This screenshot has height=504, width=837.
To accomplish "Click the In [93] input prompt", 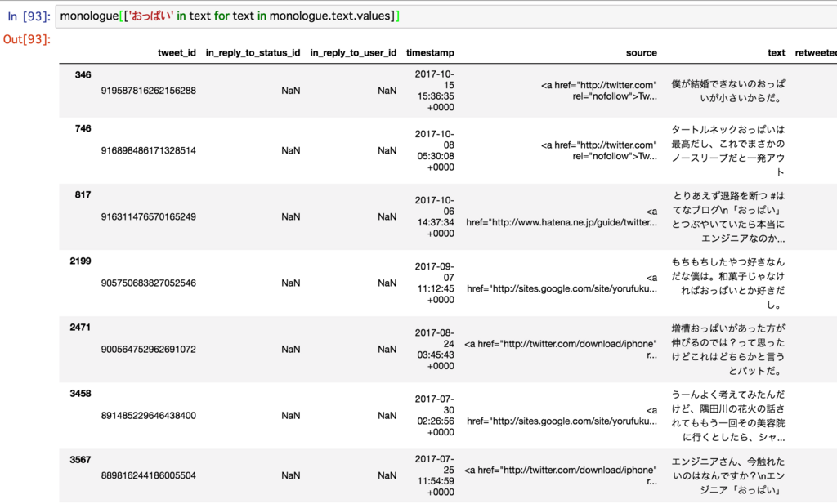I will coord(29,16).
